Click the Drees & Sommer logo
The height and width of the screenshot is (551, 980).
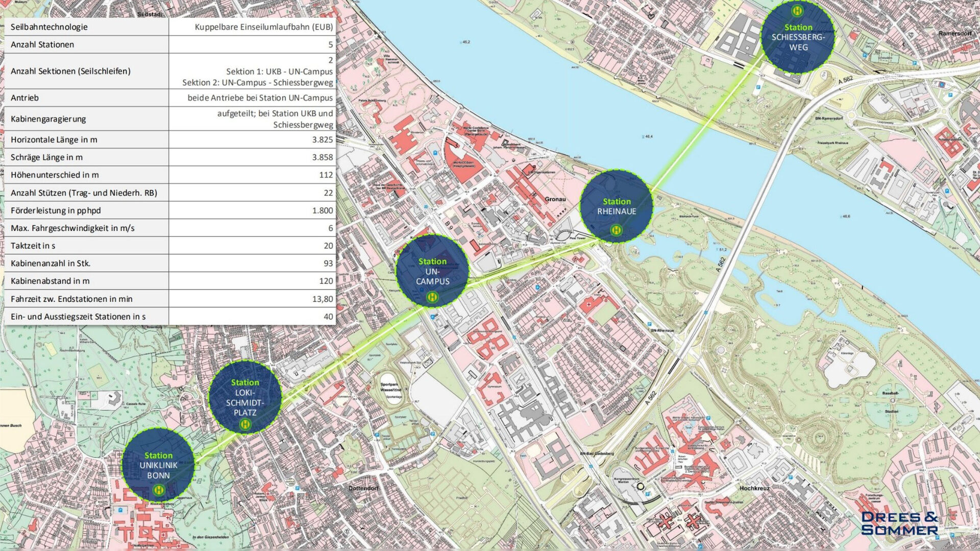(899, 523)
